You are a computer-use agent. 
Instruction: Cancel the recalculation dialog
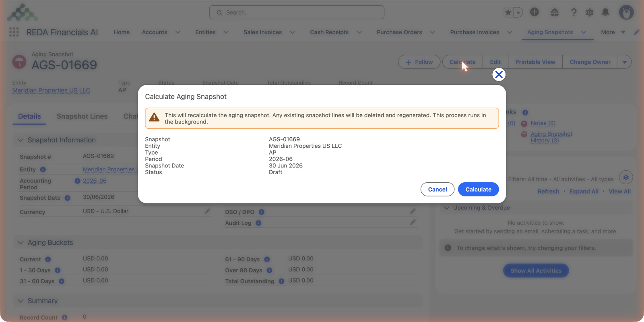(x=437, y=189)
